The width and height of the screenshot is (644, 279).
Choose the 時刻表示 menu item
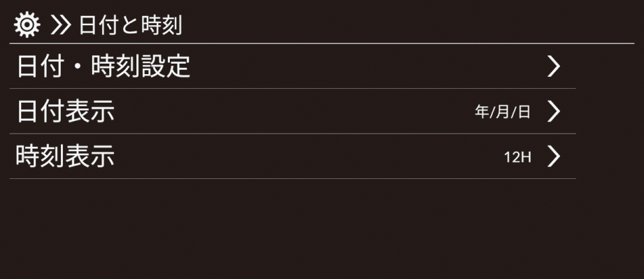(x=292, y=157)
